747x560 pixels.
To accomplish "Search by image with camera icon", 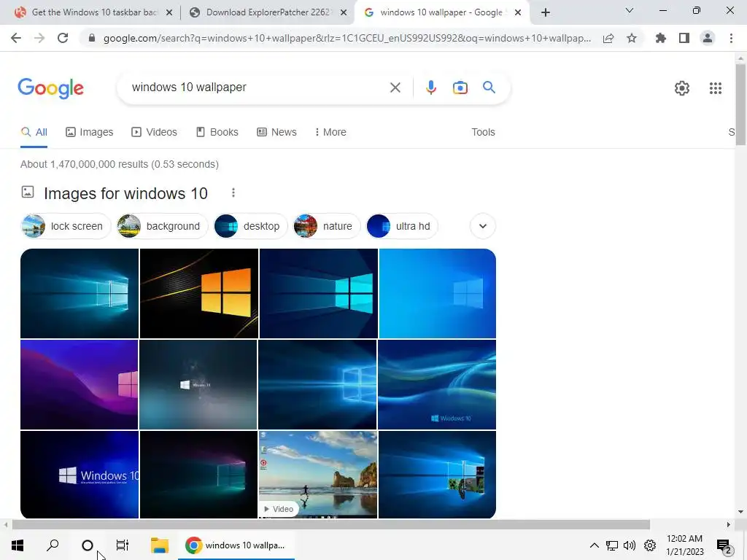I will pyautogui.click(x=460, y=87).
